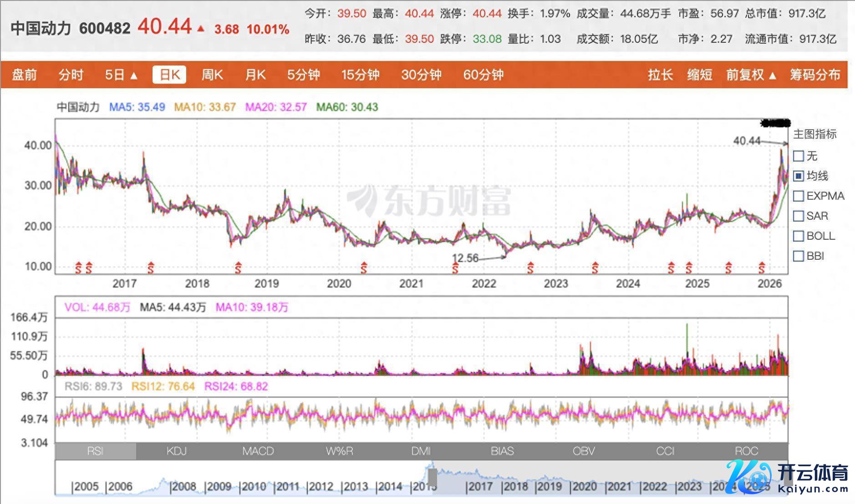Click the 缩短 shorten chart button
Image resolution: width=855 pixels, height=504 pixels.
coord(699,75)
